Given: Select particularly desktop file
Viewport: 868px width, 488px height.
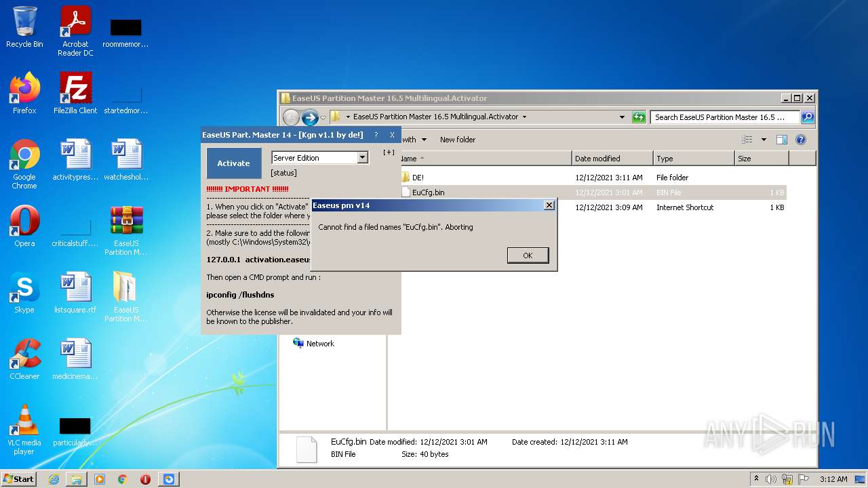Looking at the screenshot, I should tap(75, 432).
